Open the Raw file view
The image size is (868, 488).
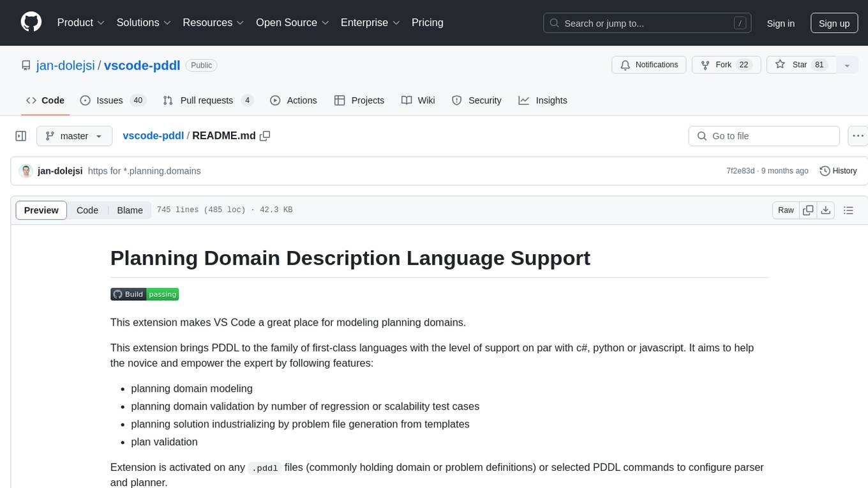pos(786,210)
